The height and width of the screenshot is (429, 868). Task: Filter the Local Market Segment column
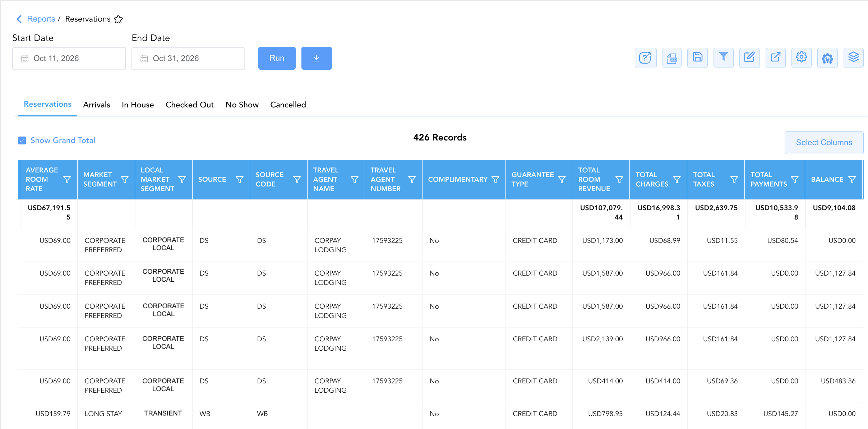point(182,179)
